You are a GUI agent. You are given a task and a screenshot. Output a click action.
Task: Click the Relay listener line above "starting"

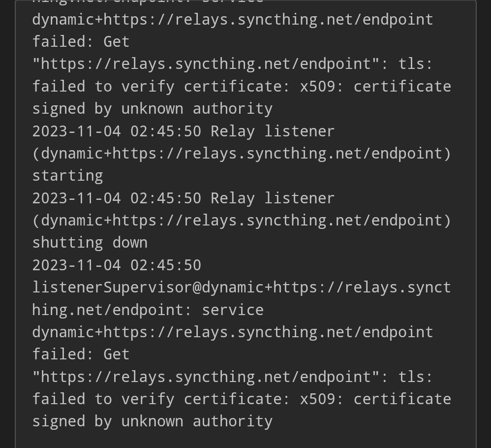pos(183,131)
